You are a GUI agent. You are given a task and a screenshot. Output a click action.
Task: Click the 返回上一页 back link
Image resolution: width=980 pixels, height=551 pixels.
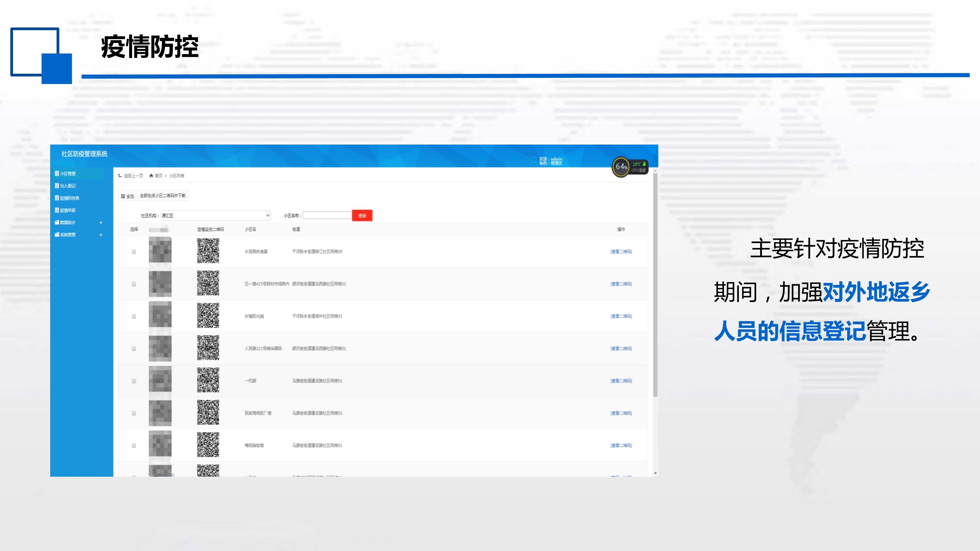(131, 176)
